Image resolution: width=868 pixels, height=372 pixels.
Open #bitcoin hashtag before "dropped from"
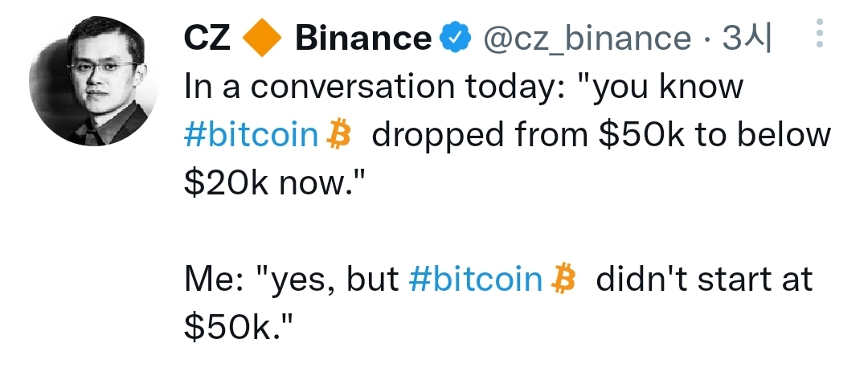click(252, 134)
